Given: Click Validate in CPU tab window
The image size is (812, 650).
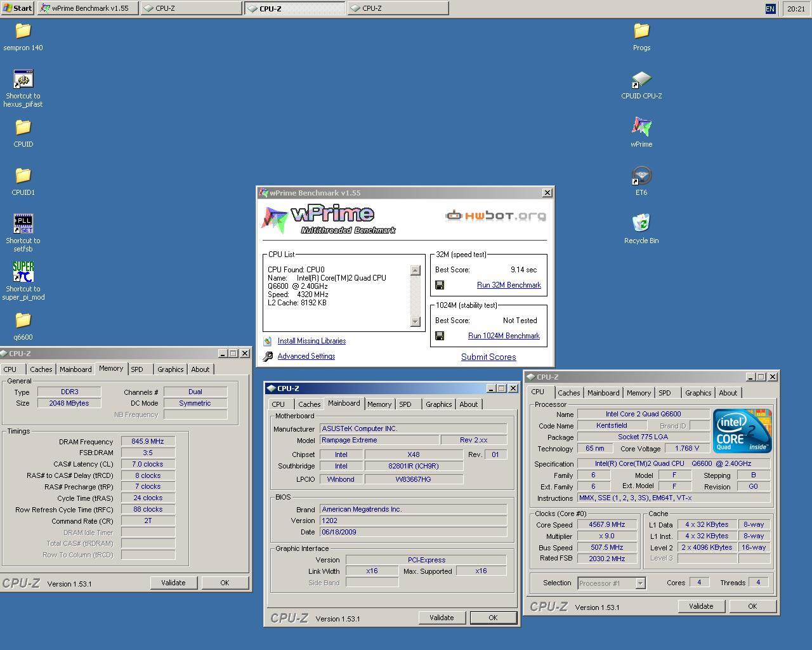Looking at the screenshot, I should tap(701, 606).
